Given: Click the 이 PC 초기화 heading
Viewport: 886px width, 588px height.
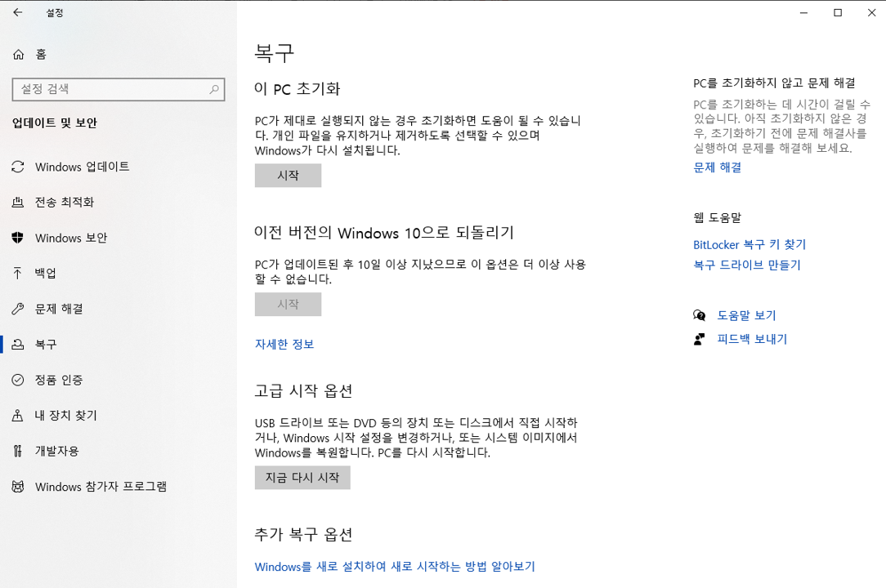Looking at the screenshot, I should point(298,89).
